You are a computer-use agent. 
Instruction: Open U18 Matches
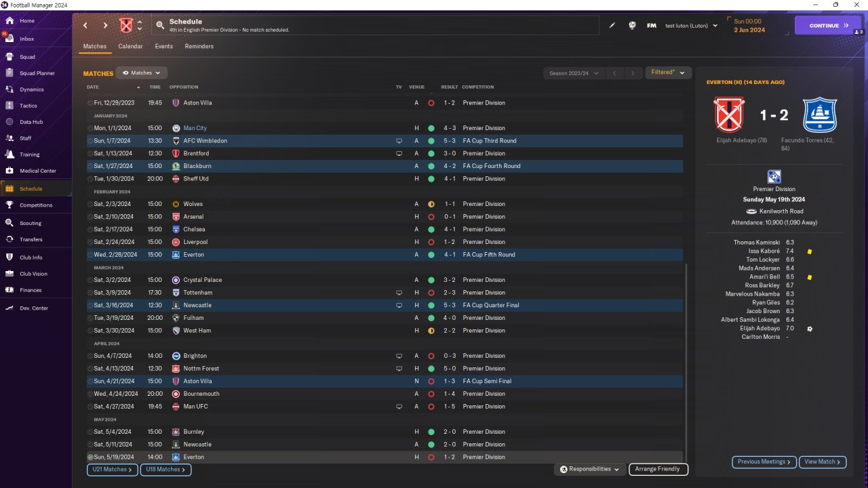165,470
